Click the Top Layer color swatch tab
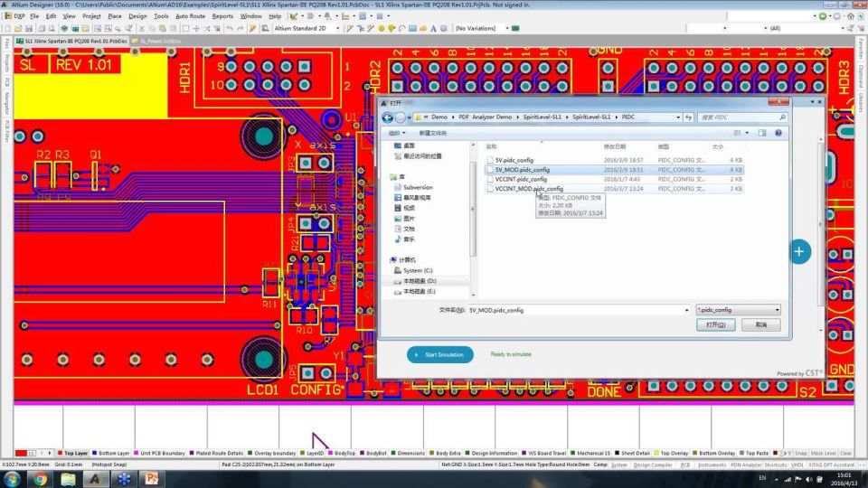The image size is (868, 488). (72, 453)
